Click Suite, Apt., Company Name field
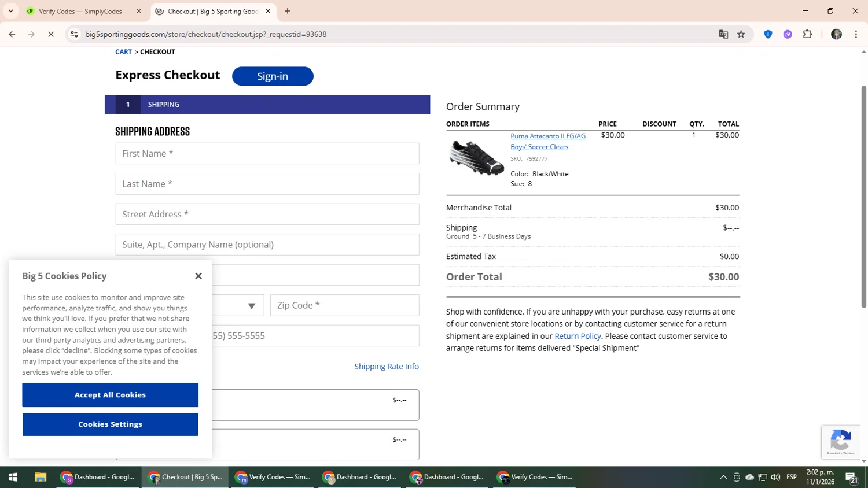 tap(267, 245)
